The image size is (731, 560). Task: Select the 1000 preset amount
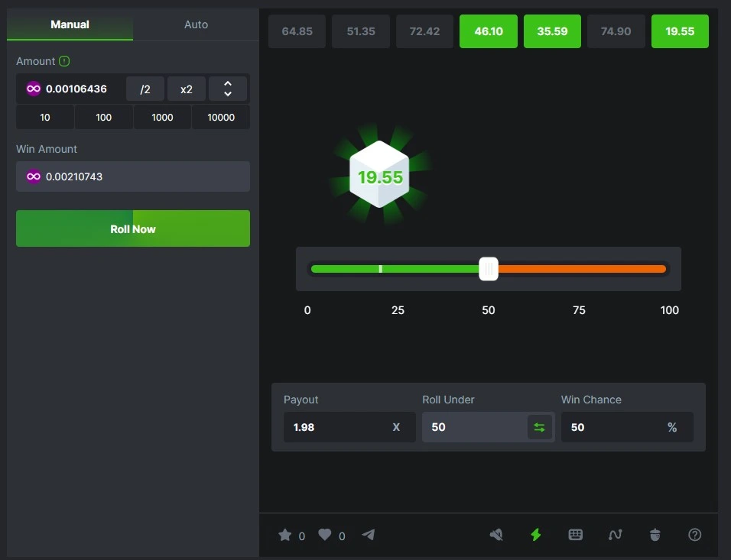[162, 117]
